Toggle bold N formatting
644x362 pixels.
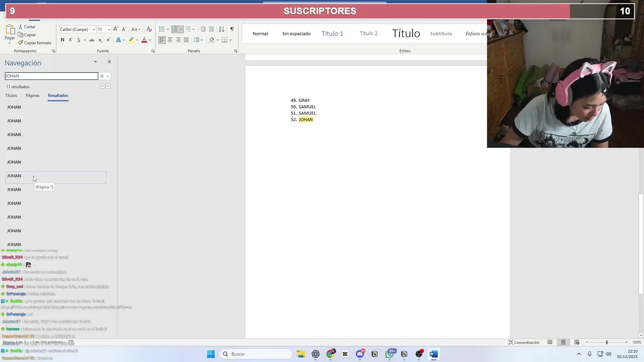pyautogui.click(x=62, y=40)
